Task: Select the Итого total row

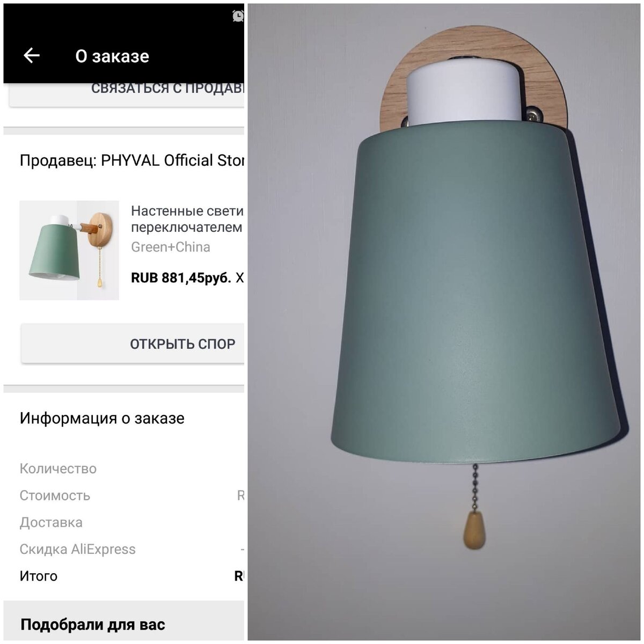Action: click(x=132, y=576)
